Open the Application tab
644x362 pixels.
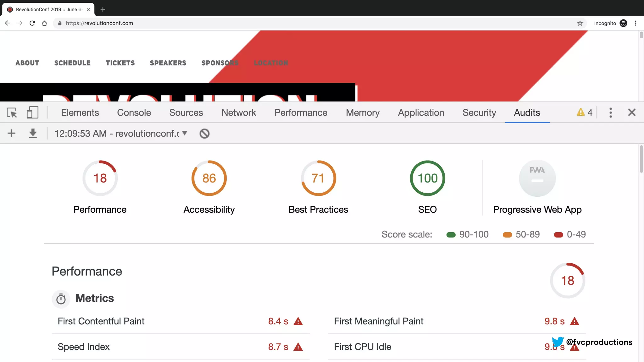421,112
